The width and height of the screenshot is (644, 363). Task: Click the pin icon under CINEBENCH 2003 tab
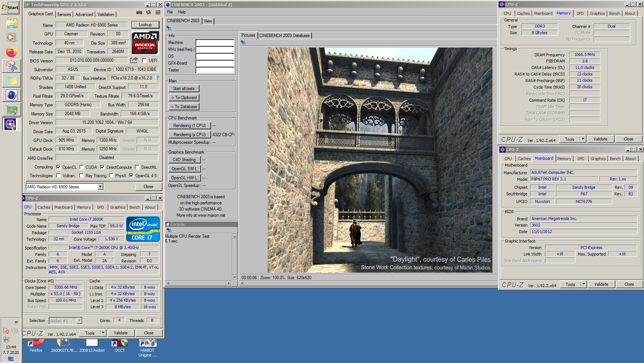(x=169, y=28)
